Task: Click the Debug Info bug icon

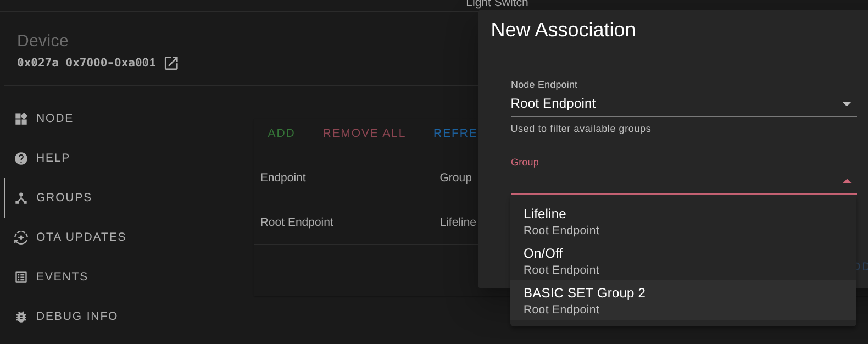Action: click(21, 317)
